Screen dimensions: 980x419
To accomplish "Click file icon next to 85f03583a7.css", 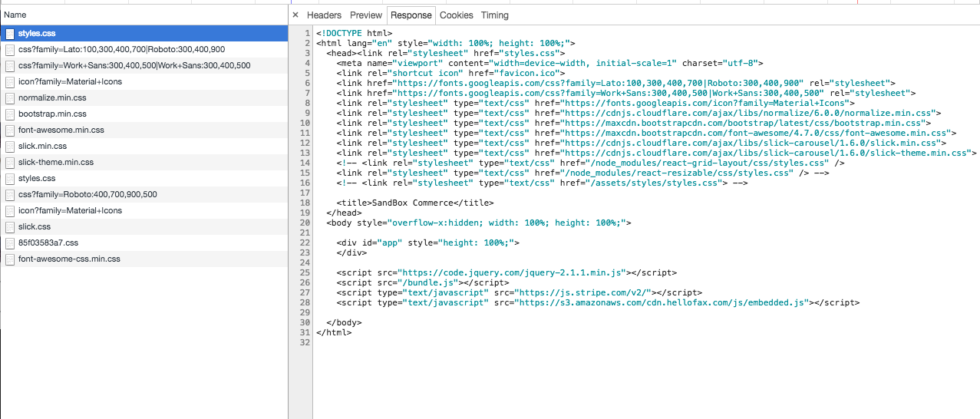I will point(10,243).
